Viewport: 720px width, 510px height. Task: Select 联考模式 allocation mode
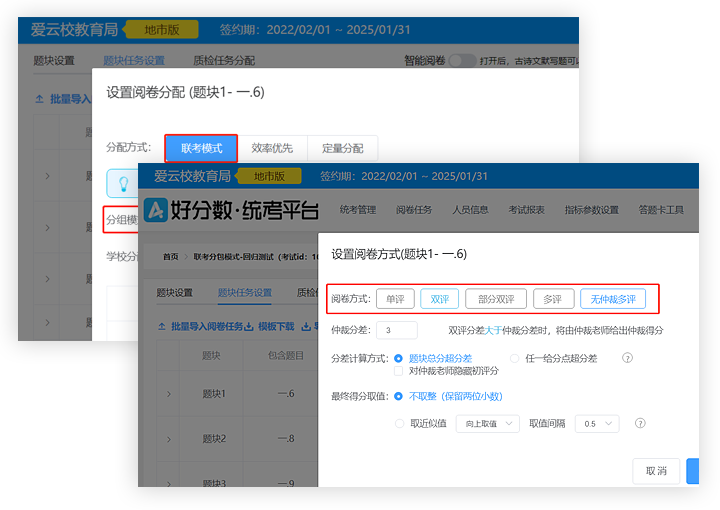pos(201,148)
